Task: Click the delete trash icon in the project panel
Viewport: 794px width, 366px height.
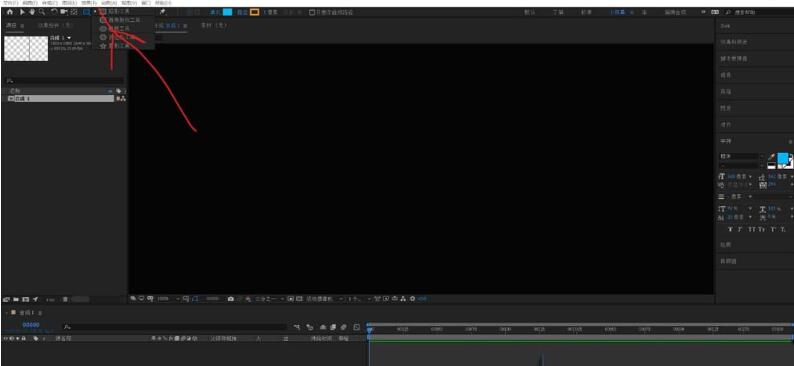Action: [66, 300]
